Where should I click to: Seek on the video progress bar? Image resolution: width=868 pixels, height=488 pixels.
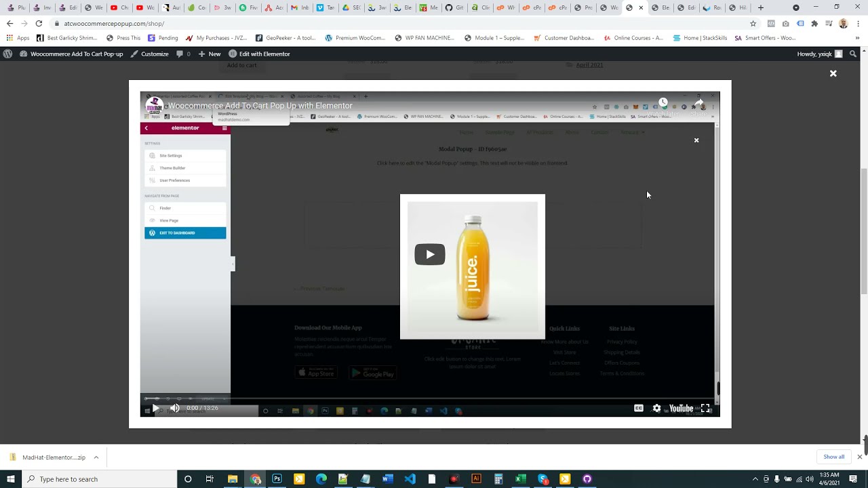(429, 399)
